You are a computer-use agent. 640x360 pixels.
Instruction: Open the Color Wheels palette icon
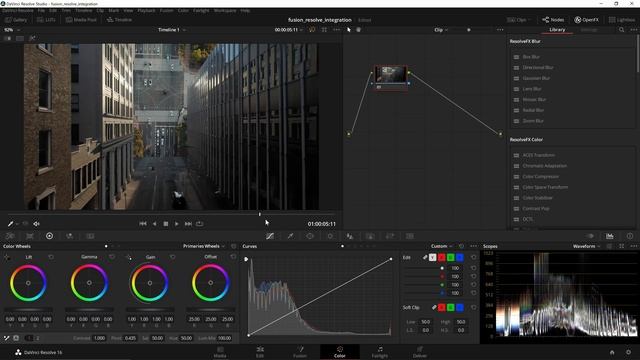point(49,236)
